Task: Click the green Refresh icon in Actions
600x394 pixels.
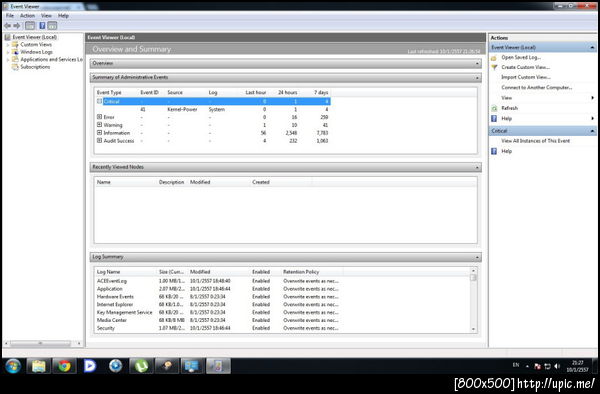Action: (494, 108)
